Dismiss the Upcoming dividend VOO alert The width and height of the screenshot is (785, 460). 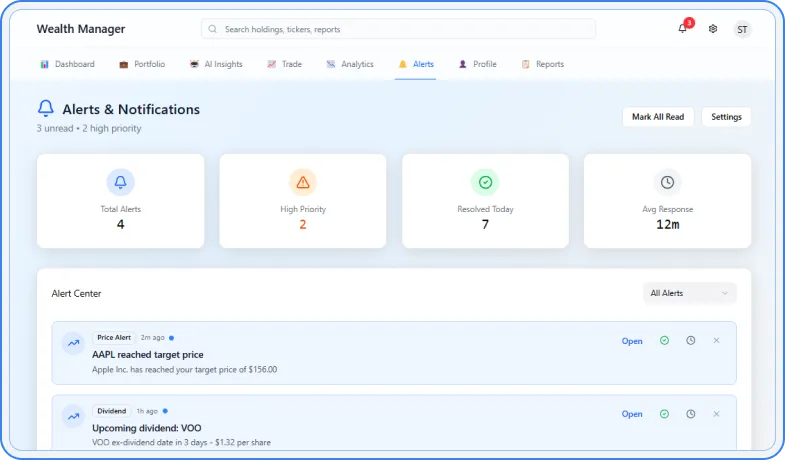point(716,414)
